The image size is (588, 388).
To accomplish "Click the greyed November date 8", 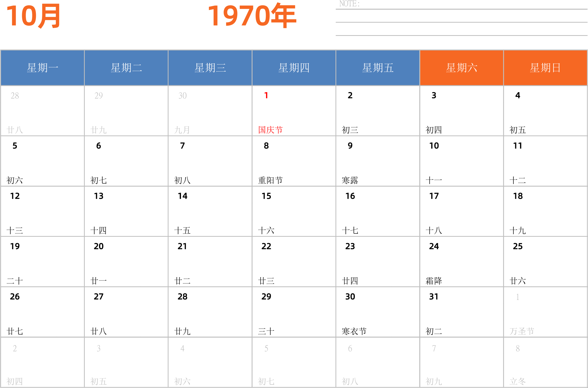I will pos(518,348).
